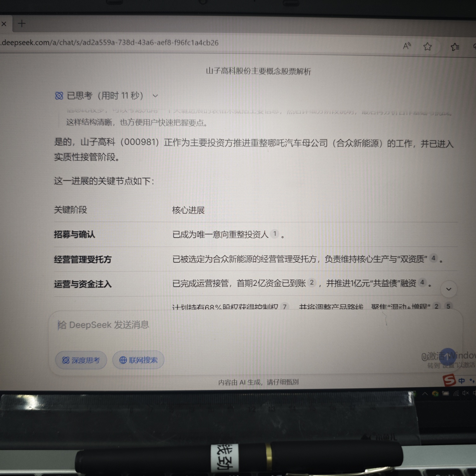
Task: Click the 关键阶段 column header
Action: tap(71, 210)
